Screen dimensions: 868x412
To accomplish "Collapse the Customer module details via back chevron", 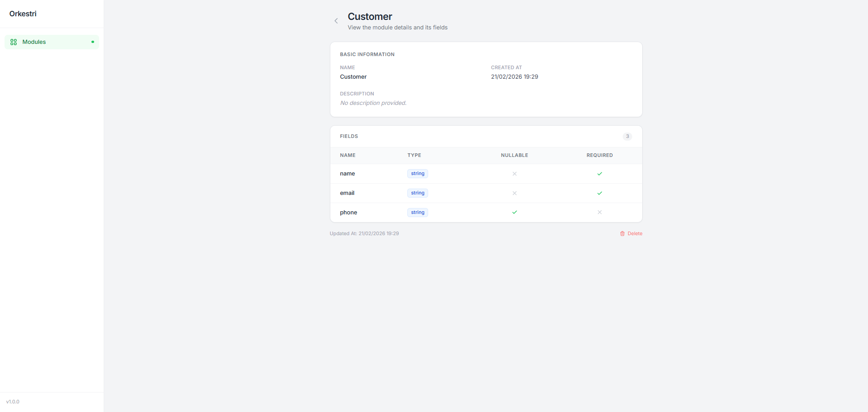I will (336, 21).
